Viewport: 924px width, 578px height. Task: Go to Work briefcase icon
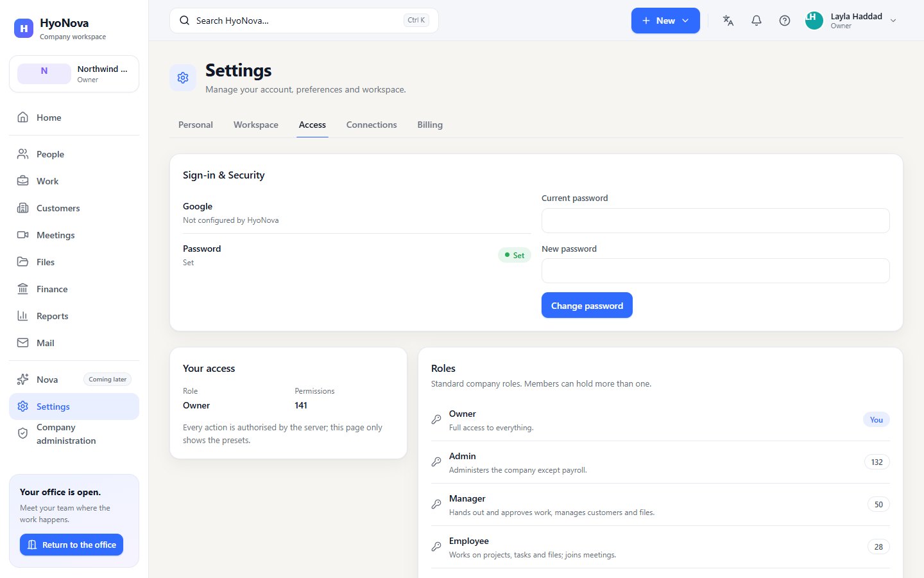point(23,181)
